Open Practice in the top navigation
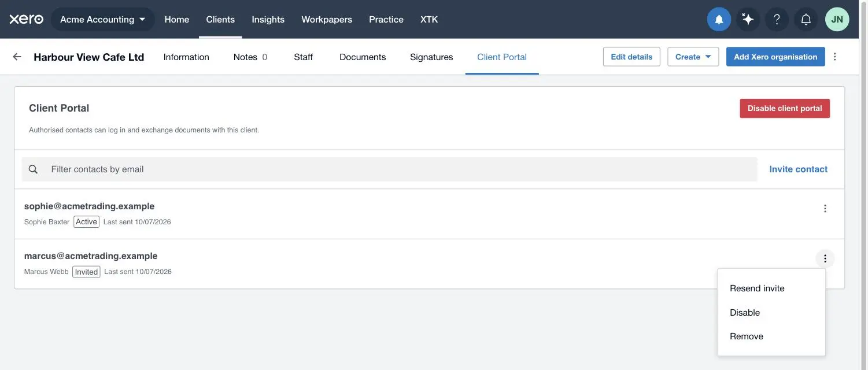The height and width of the screenshot is (370, 868). pyautogui.click(x=386, y=19)
